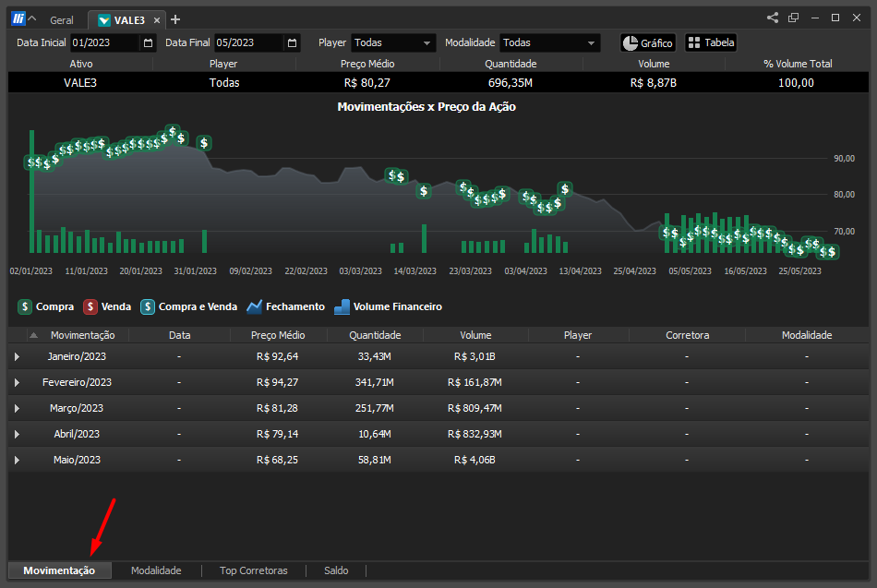877x588 pixels.
Task: Click the Volume table column header
Action: 476,335
